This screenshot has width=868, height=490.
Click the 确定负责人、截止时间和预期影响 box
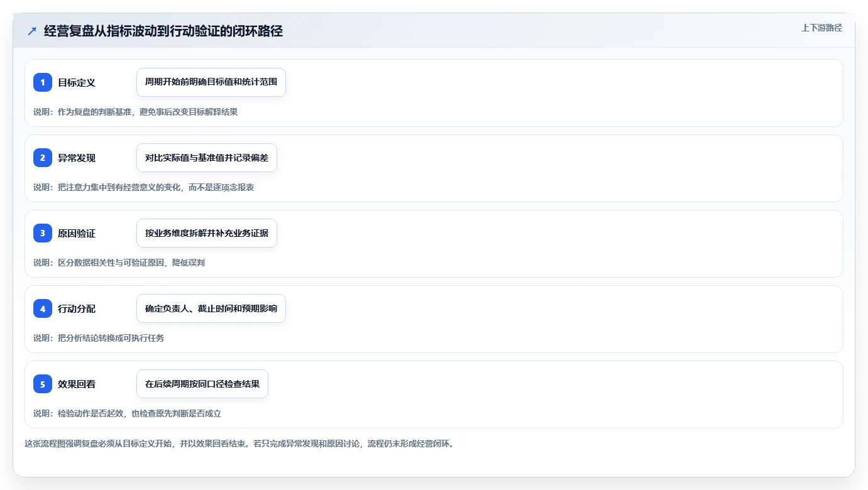coord(211,308)
